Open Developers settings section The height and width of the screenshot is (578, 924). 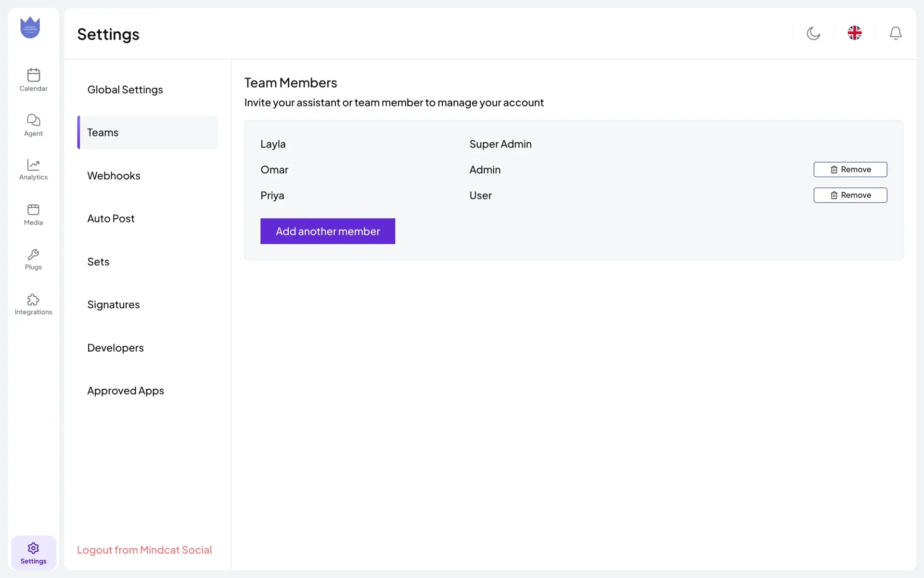click(x=148, y=348)
